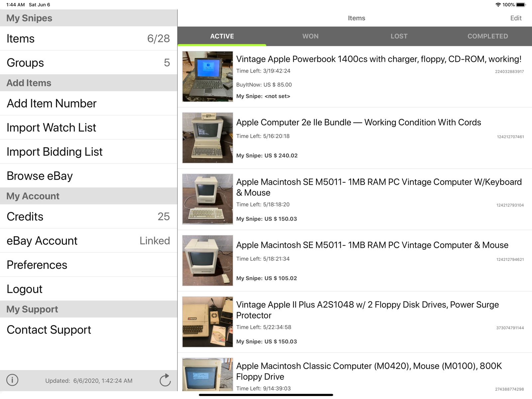
Task: Tap 'My Snipe: US $ 105.02'
Action: coord(266,278)
